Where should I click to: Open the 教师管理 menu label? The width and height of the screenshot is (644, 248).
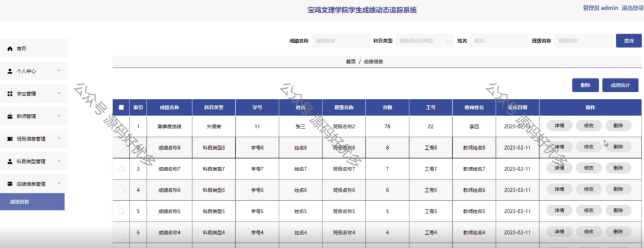(x=26, y=117)
